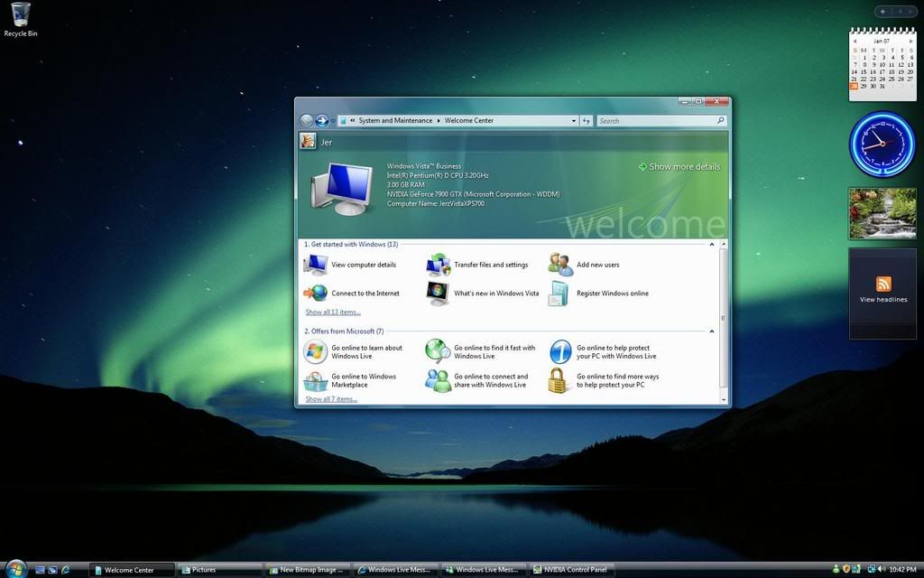Click Show Desktop quick launch icon

tap(40, 570)
